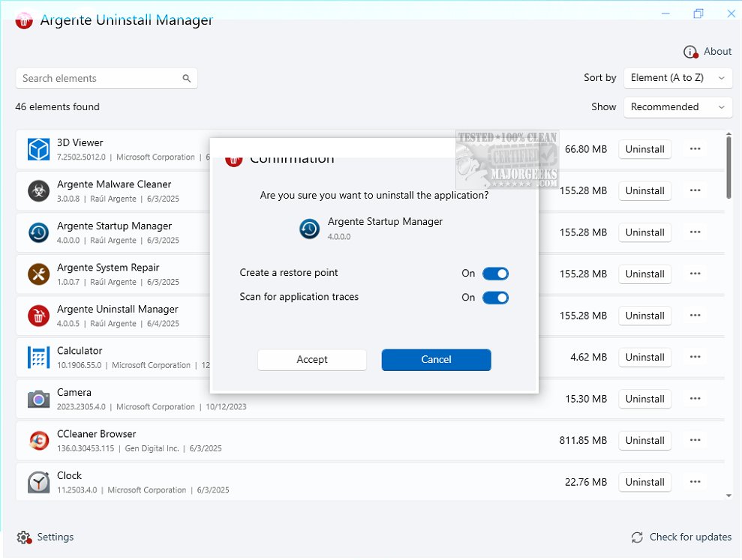Click the search magnifier icon
742x560 pixels.
(187, 79)
